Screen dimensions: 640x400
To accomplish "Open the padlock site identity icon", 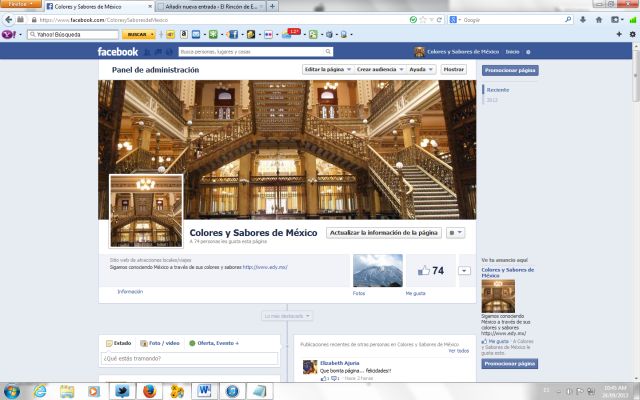I will point(34,20).
